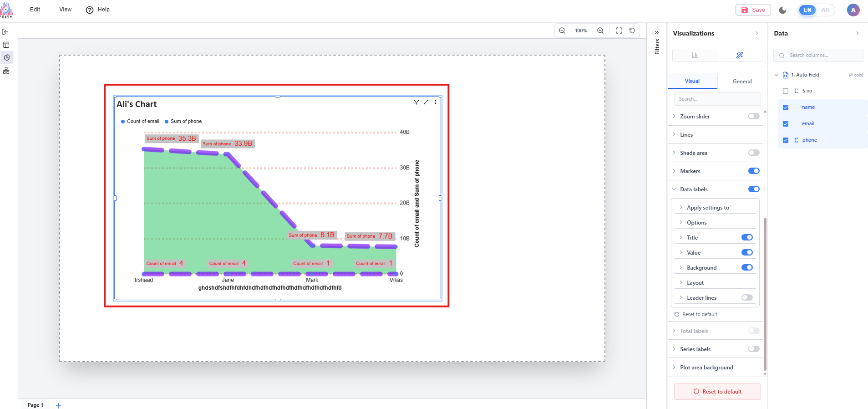The width and height of the screenshot is (868, 409).
Task: Click the reset view rotate icon
Action: [632, 31]
